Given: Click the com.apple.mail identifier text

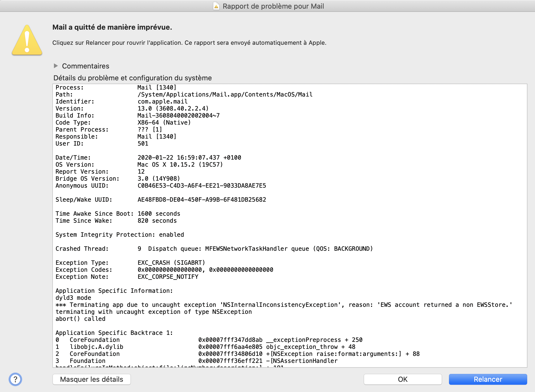Looking at the screenshot, I should [x=162, y=101].
